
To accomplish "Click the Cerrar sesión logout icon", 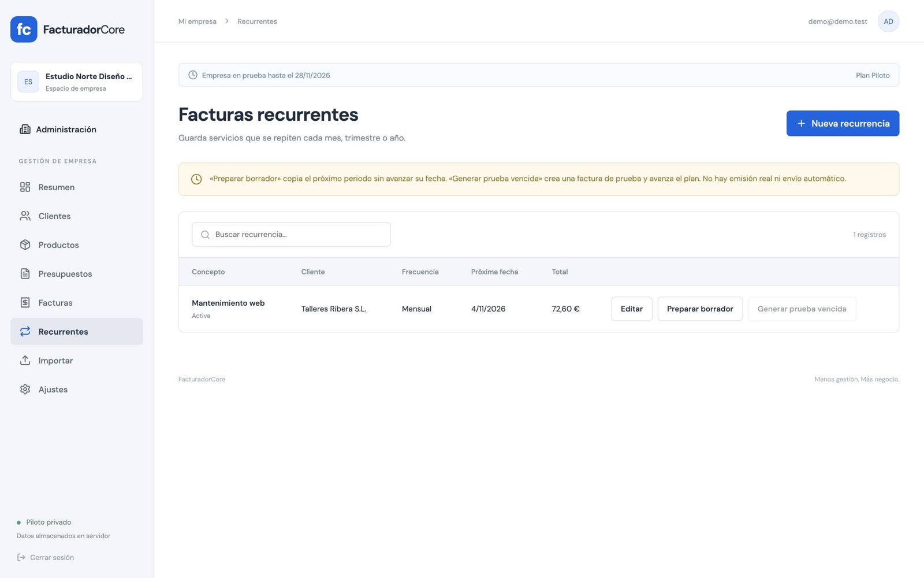I will (x=21, y=558).
